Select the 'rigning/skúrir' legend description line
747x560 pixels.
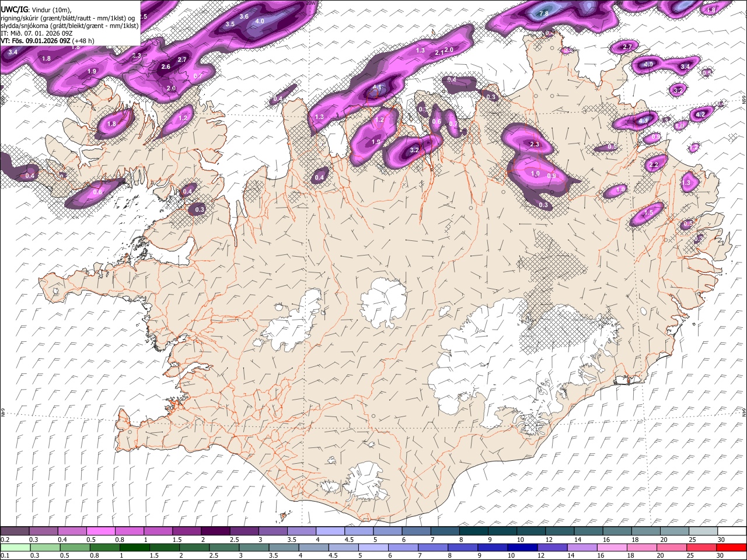point(68,17)
